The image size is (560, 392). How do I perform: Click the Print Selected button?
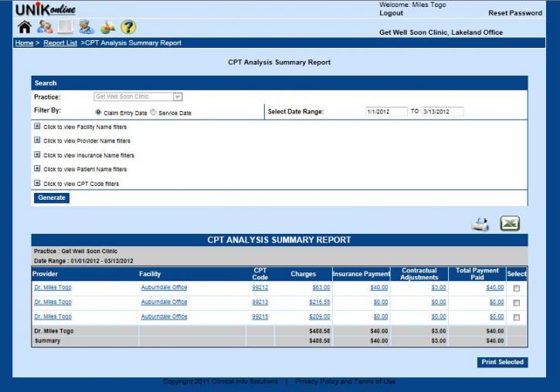click(503, 362)
